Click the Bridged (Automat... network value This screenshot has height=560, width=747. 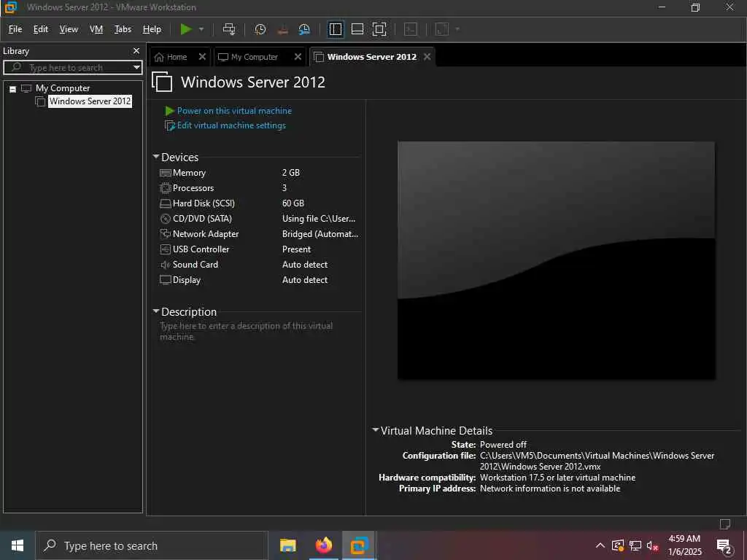coord(320,234)
